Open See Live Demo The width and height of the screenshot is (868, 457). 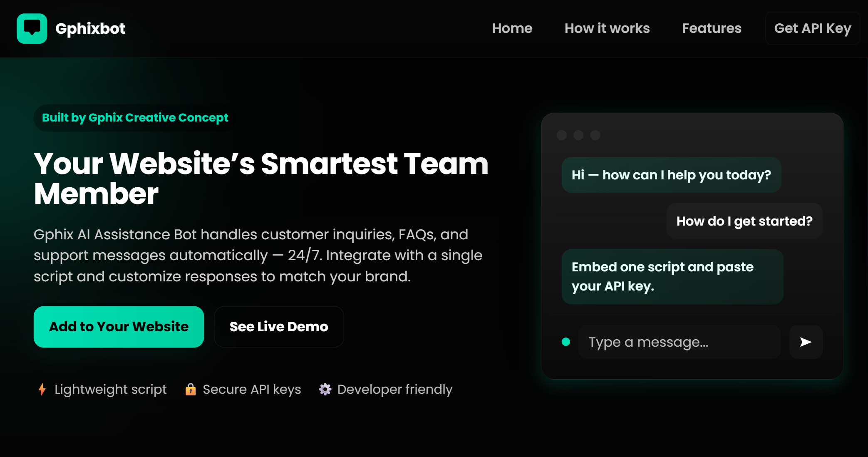[279, 327]
